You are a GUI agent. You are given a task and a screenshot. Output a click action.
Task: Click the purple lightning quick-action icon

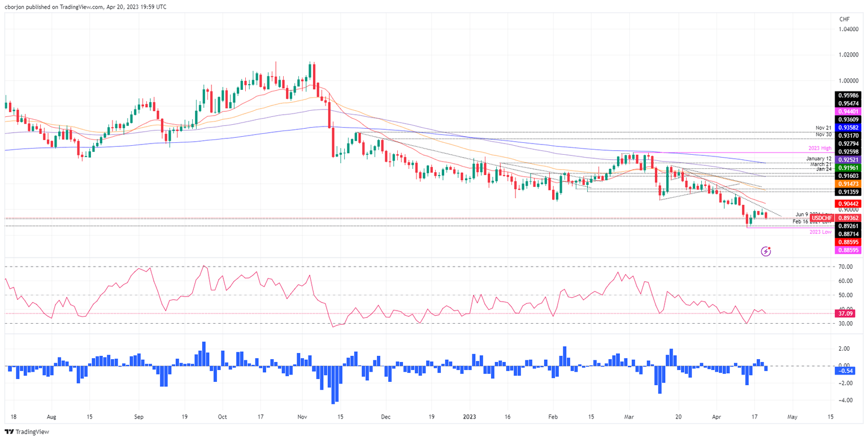[766, 251]
